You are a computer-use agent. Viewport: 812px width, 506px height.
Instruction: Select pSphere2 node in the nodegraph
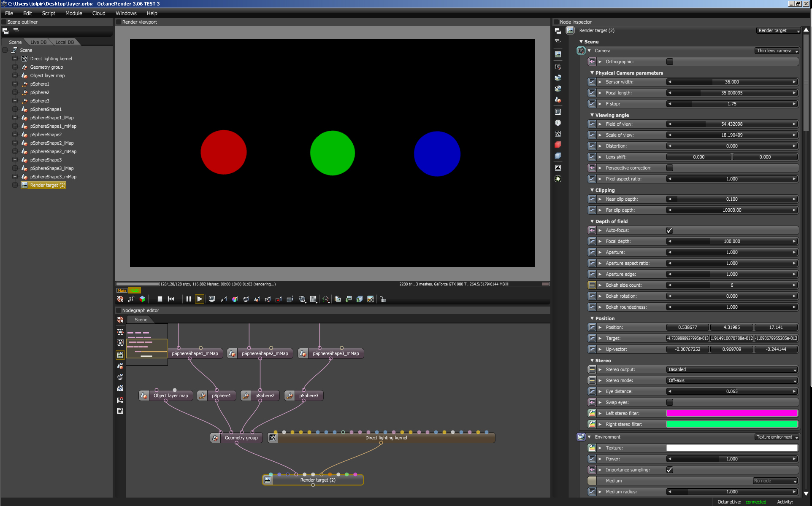pos(264,396)
